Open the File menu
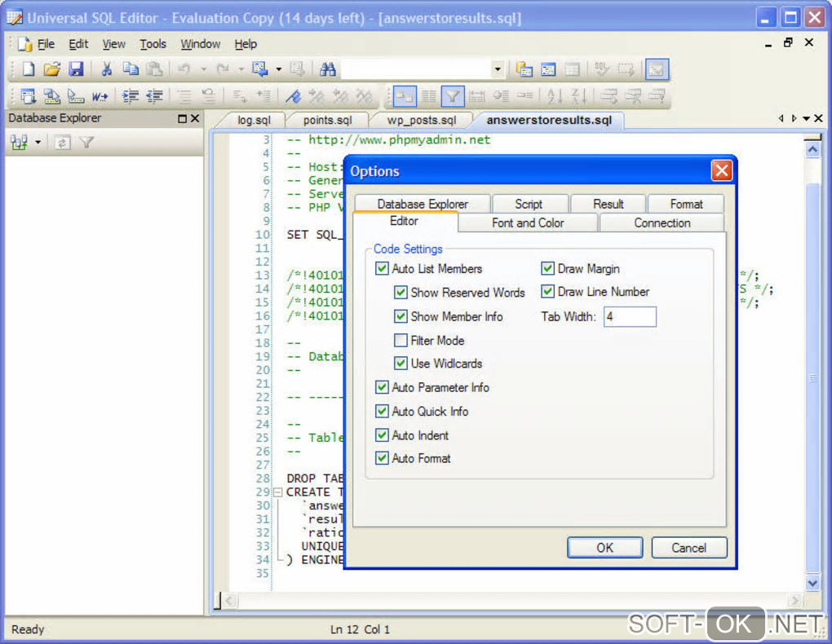 (46, 44)
